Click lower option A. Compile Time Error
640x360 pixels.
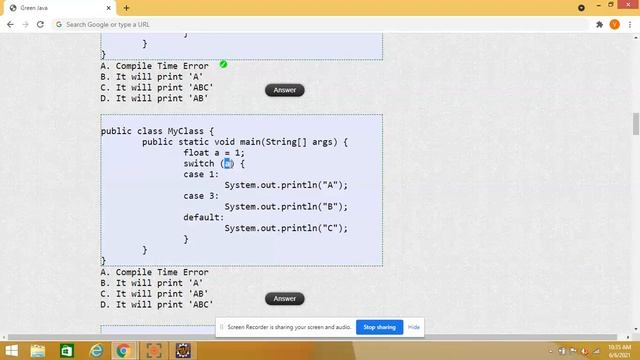154,272
